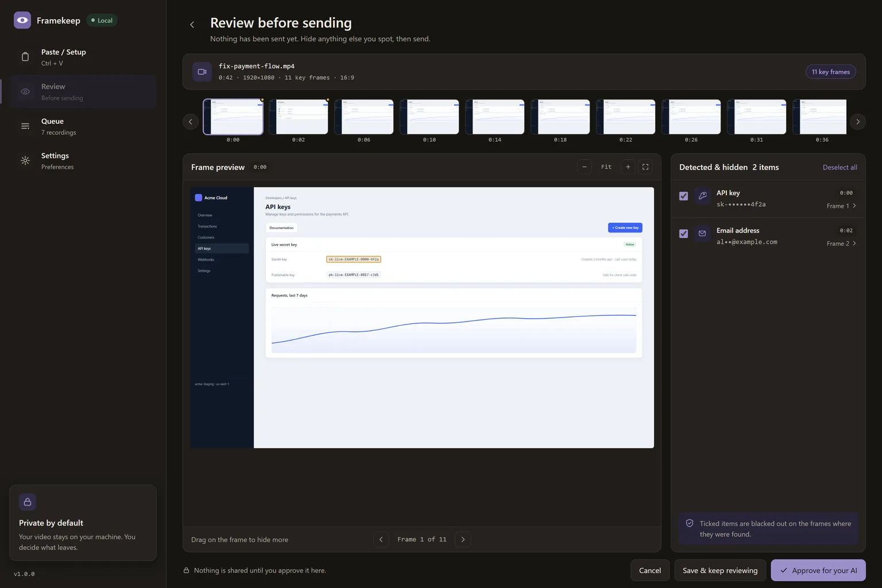Go back using the header back arrow
This screenshot has height=588, width=882.
[192, 25]
